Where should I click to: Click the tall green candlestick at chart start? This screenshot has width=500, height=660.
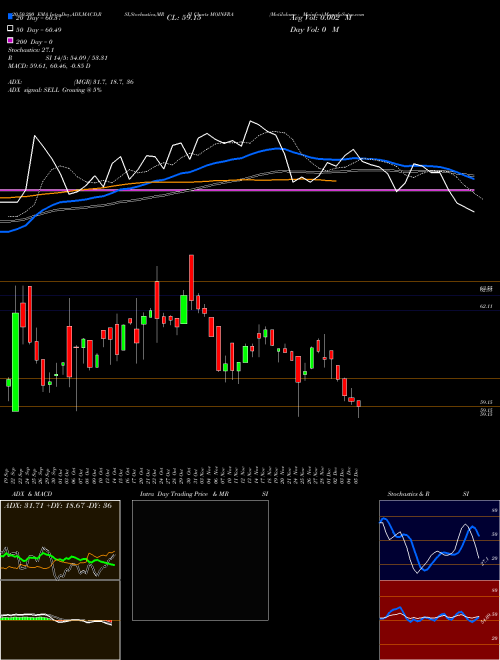coord(15,362)
